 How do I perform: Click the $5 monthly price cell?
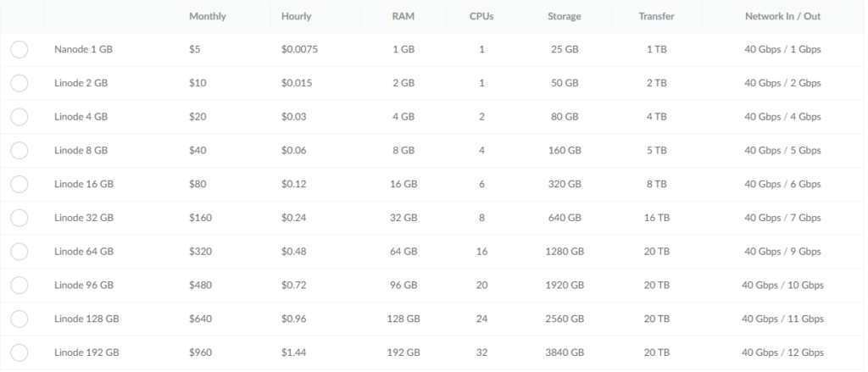[194, 49]
